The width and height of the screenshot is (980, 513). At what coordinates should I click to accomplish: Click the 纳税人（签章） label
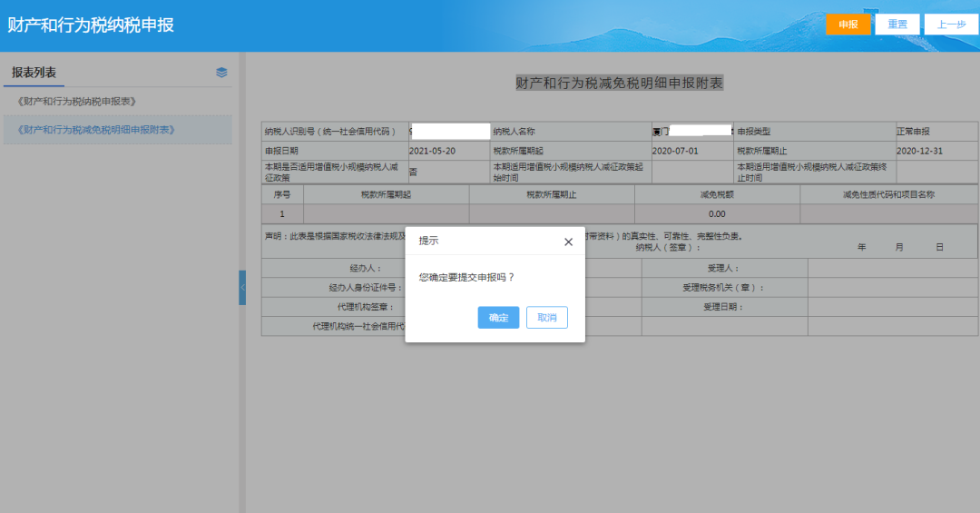click(668, 247)
